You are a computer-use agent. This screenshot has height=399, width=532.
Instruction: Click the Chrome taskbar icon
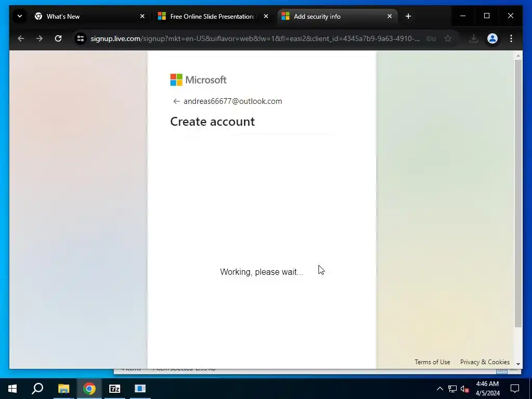point(89,389)
